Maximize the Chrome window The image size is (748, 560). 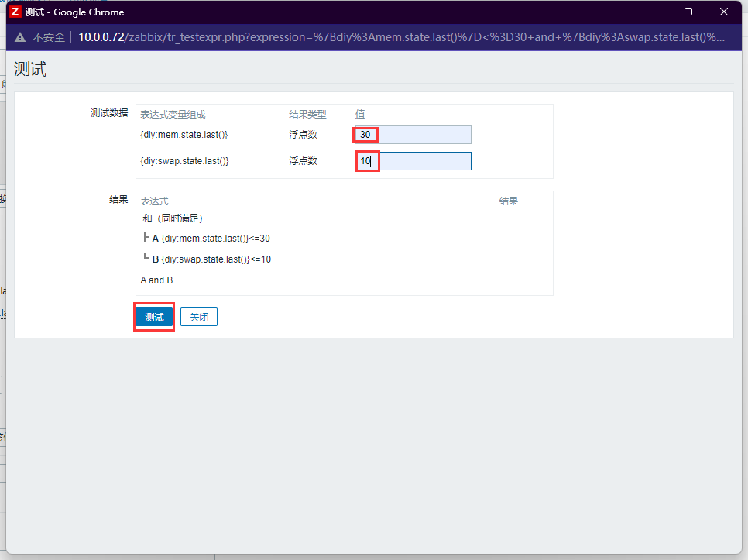[688, 12]
